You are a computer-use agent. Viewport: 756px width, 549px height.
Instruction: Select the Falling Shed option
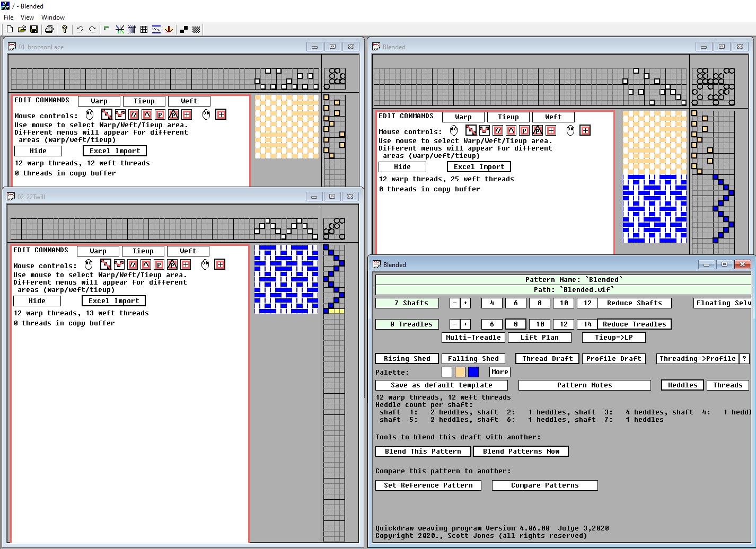pyautogui.click(x=473, y=359)
